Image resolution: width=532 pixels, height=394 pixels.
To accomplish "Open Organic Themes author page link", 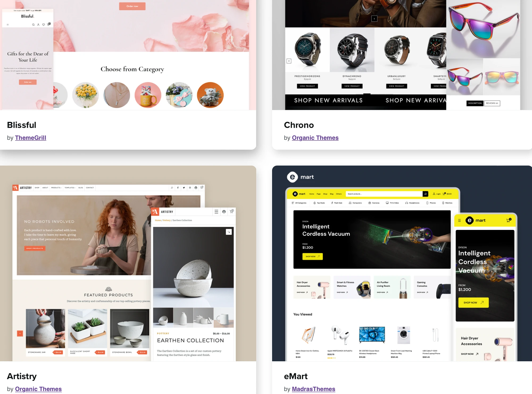I will click(x=315, y=137).
